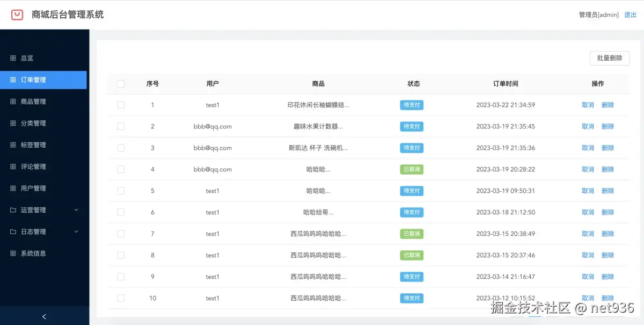
Task: Check the checkbox for order 6
Action: click(121, 212)
